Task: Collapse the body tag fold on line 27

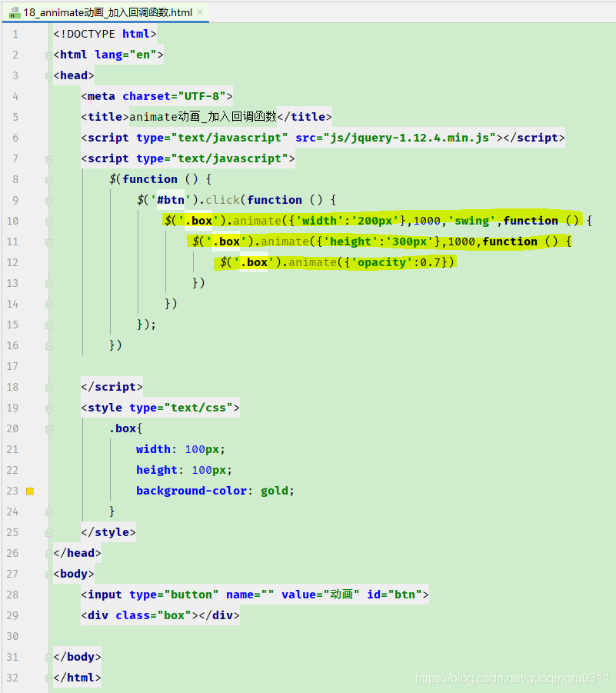Action: point(48,574)
